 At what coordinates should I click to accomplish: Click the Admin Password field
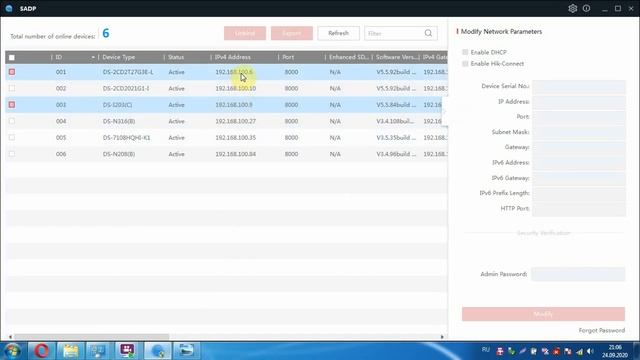tap(578, 274)
